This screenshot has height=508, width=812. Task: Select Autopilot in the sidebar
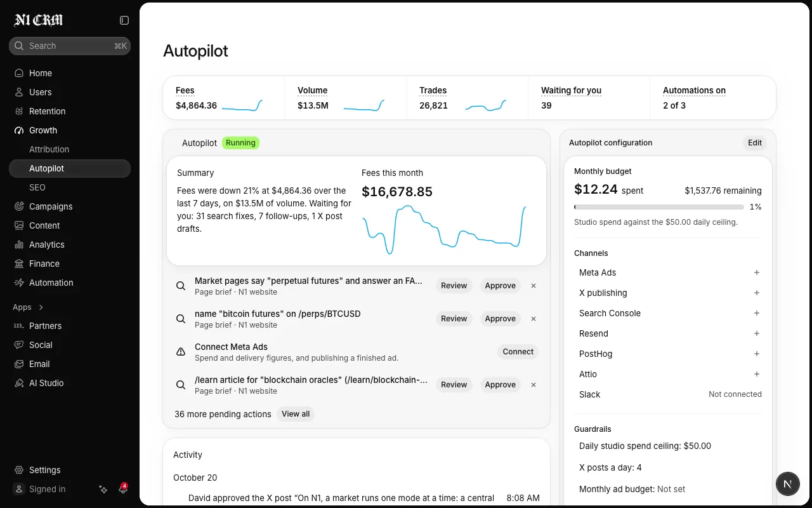pyautogui.click(x=70, y=168)
